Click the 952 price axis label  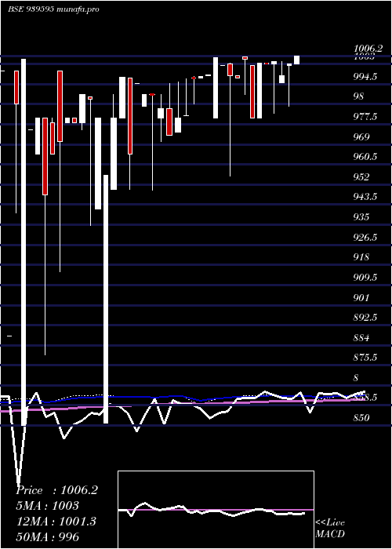point(361,177)
